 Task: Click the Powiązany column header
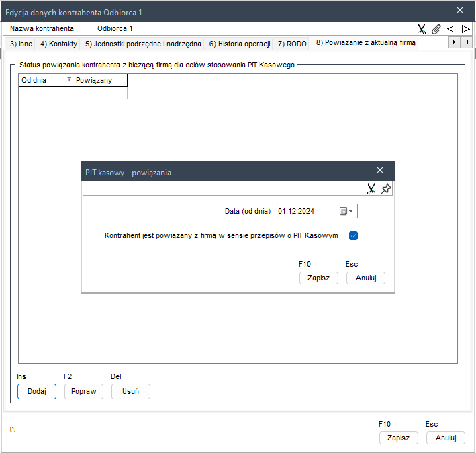click(100, 80)
